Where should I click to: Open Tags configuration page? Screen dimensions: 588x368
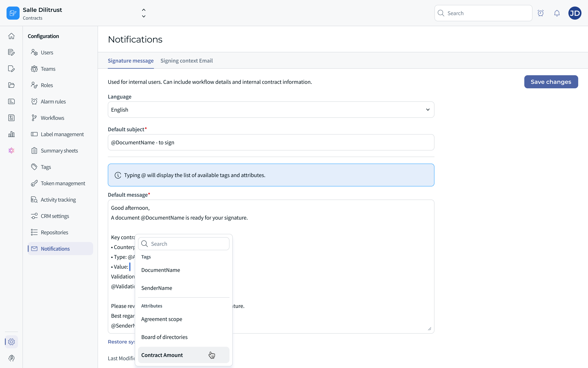click(x=60, y=167)
